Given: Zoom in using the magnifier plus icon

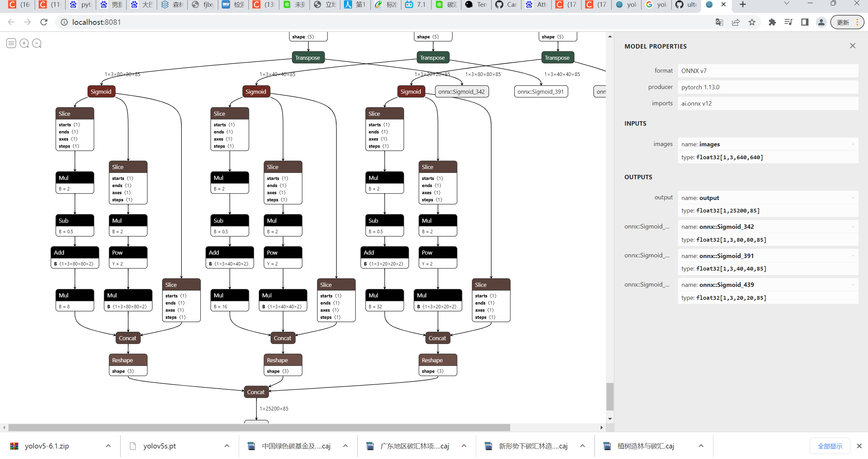Looking at the screenshot, I should [x=24, y=43].
